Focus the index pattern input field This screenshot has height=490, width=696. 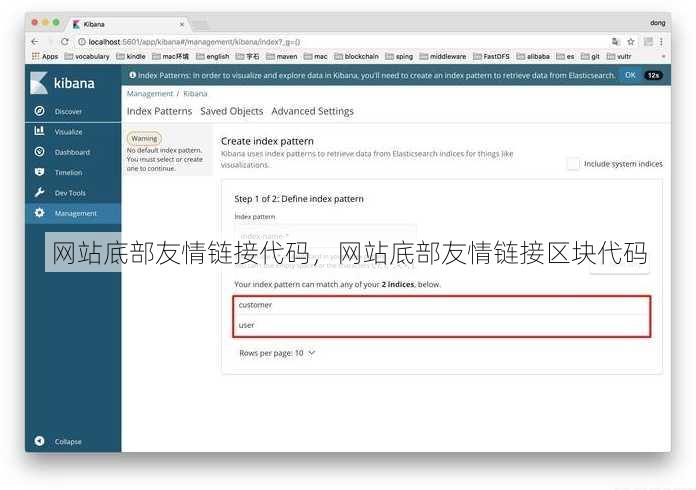(325, 235)
